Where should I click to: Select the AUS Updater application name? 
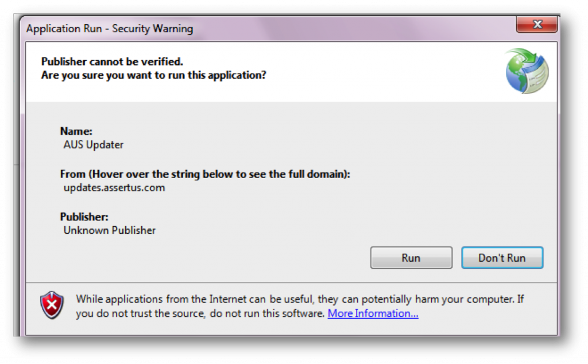click(x=94, y=145)
